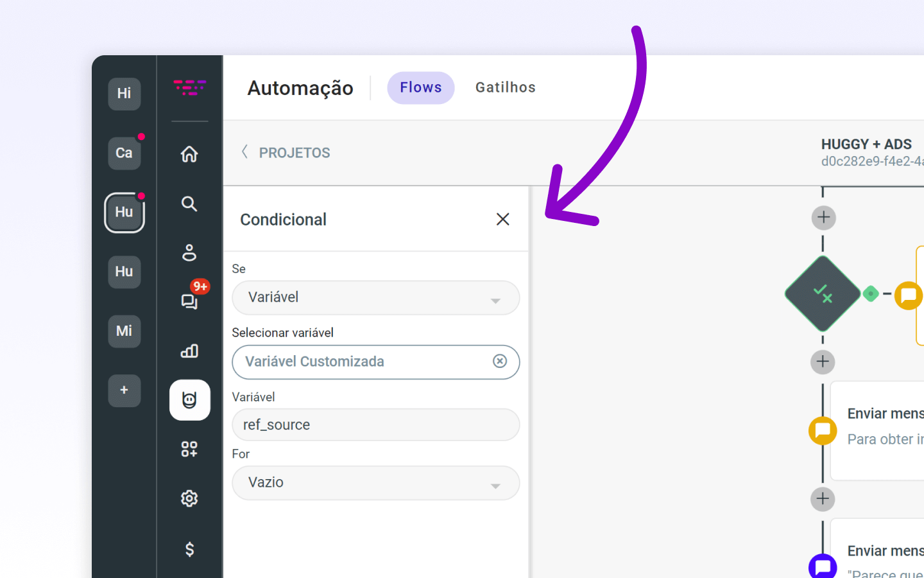Open the contacts person icon
Image resolution: width=924 pixels, height=578 pixels.
189,252
